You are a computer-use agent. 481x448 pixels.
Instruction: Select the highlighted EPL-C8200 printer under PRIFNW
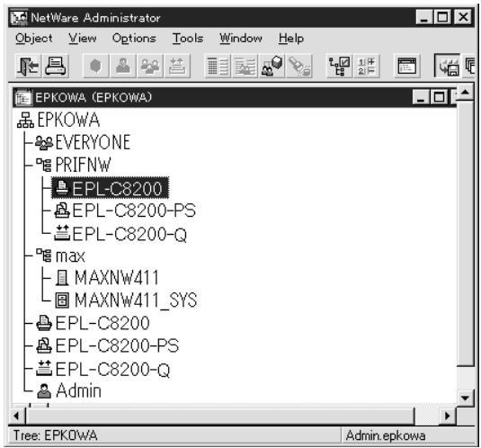coord(110,188)
